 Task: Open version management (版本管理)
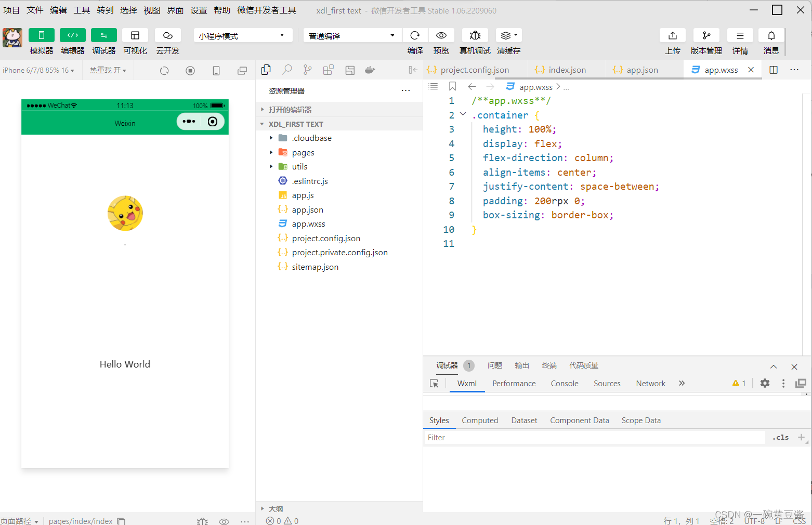706,35
